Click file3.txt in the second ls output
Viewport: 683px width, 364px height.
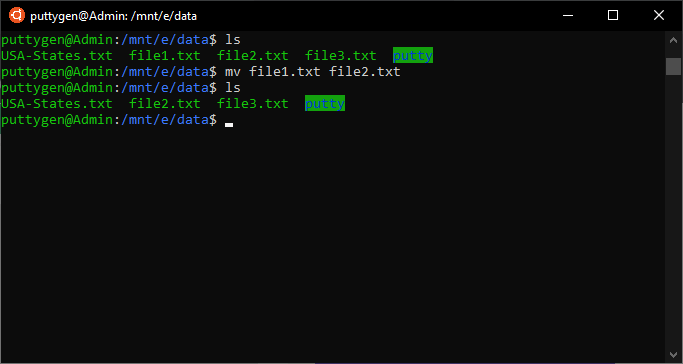(x=253, y=104)
